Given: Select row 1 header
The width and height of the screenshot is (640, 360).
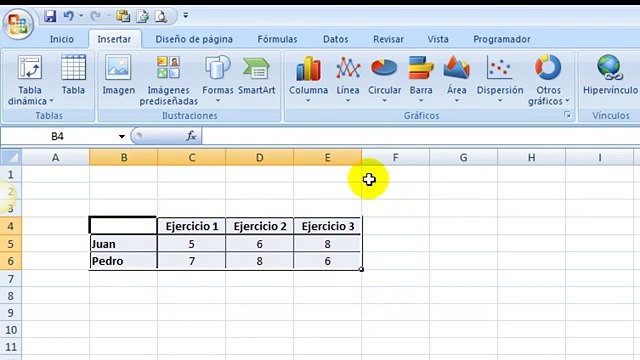Looking at the screenshot, I should [x=11, y=175].
